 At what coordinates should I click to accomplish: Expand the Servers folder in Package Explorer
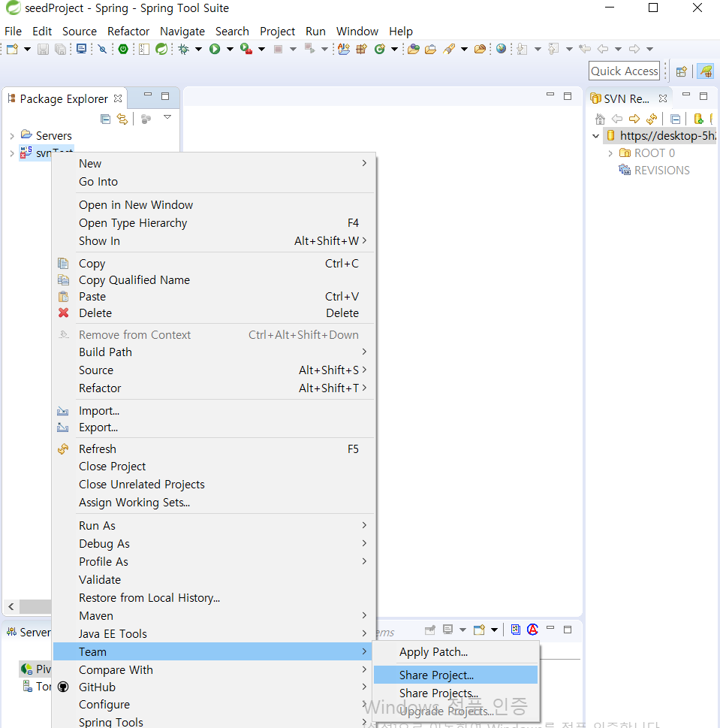tap(12, 136)
